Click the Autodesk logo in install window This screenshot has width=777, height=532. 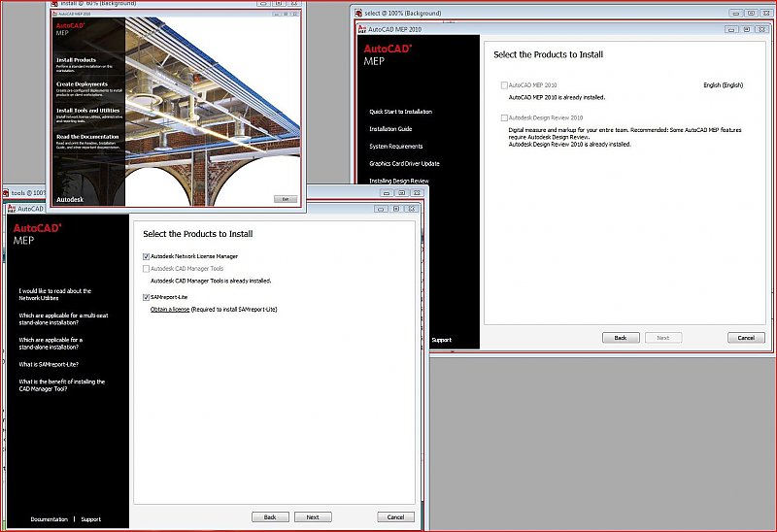click(x=70, y=200)
